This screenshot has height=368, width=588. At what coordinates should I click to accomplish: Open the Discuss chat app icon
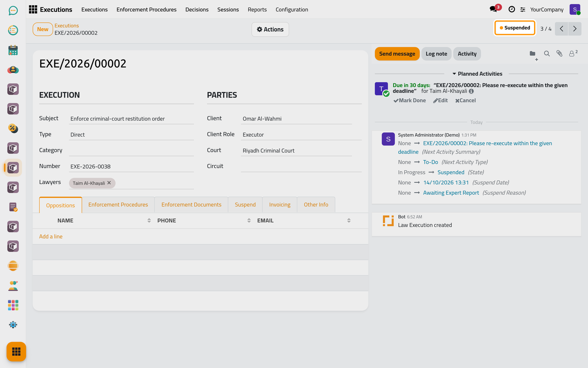pyautogui.click(x=13, y=11)
